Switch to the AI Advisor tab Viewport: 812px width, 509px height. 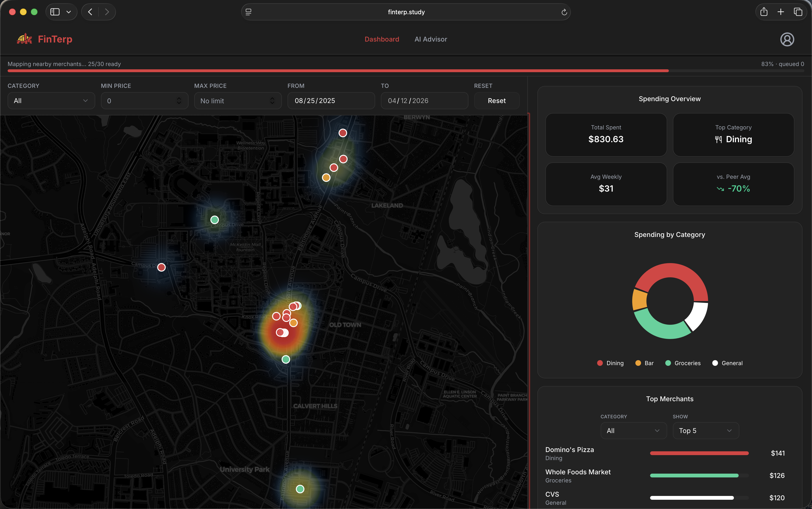pos(431,39)
